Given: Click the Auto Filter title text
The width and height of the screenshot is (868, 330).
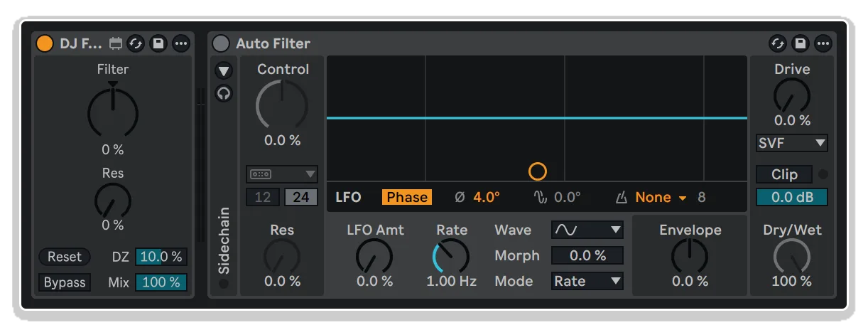Looking at the screenshot, I should click(273, 43).
